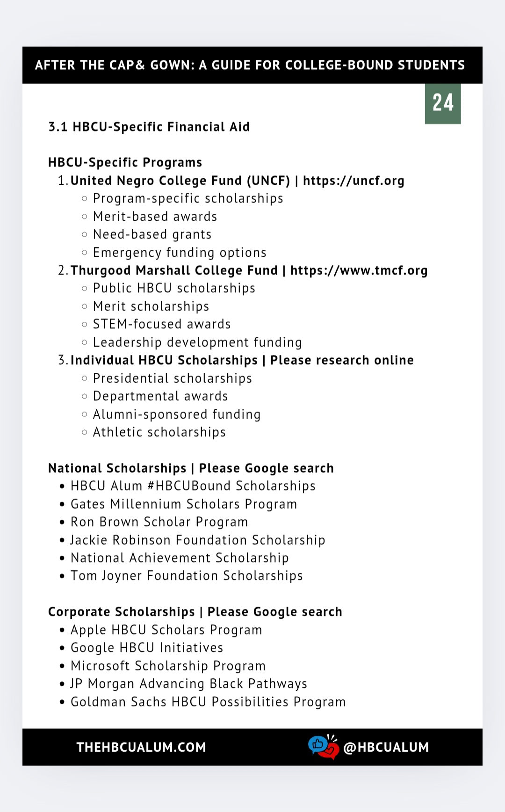Select the "3.1 HBCU-Specific Financial Aid" heading
The image size is (505, 812).
point(149,127)
